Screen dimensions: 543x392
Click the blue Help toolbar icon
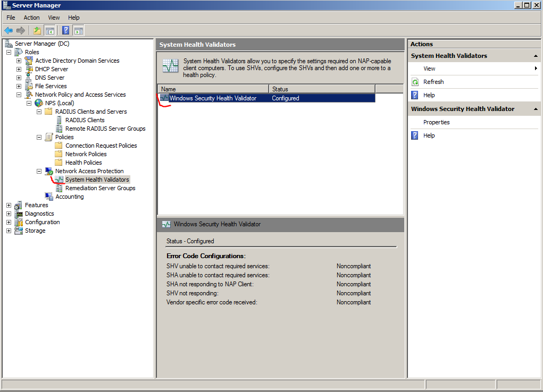pos(65,30)
